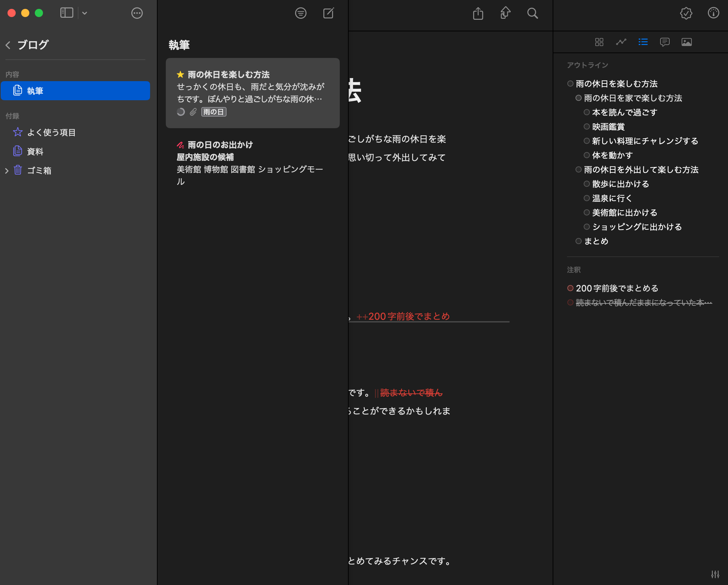Image resolution: width=728 pixels, height=585 pixels.
Task: Open dashboard settings sliders icon
Action: [x=715, y=574]
